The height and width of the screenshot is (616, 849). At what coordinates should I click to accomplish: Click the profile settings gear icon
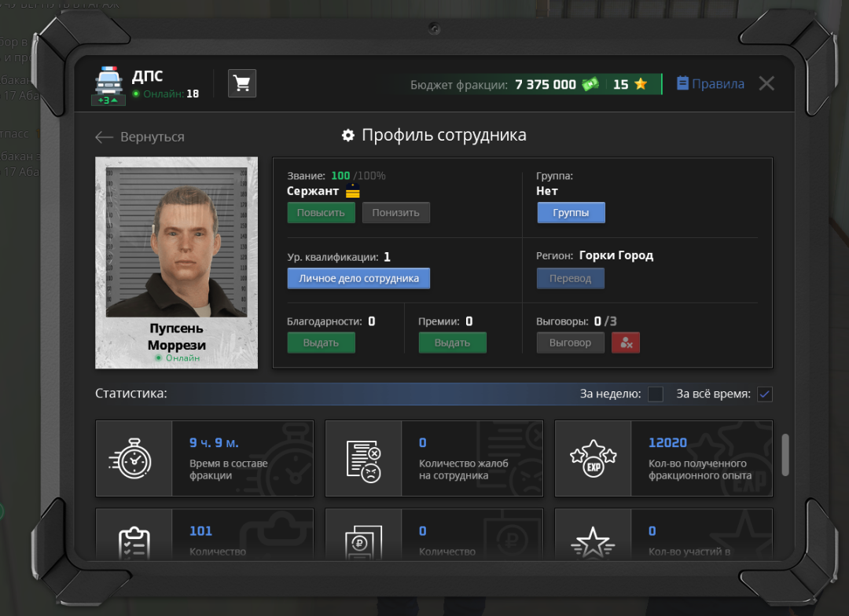coord(348,136)
